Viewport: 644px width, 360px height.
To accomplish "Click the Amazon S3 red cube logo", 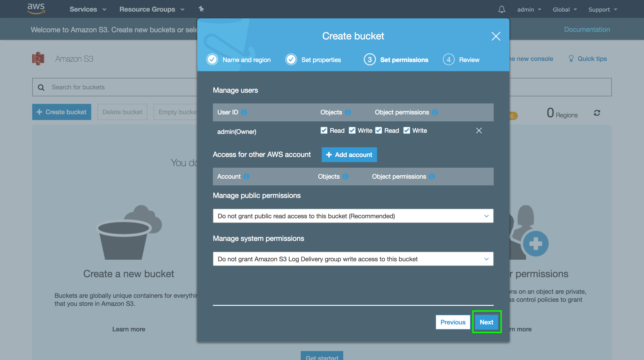I will tap(38, 59).
